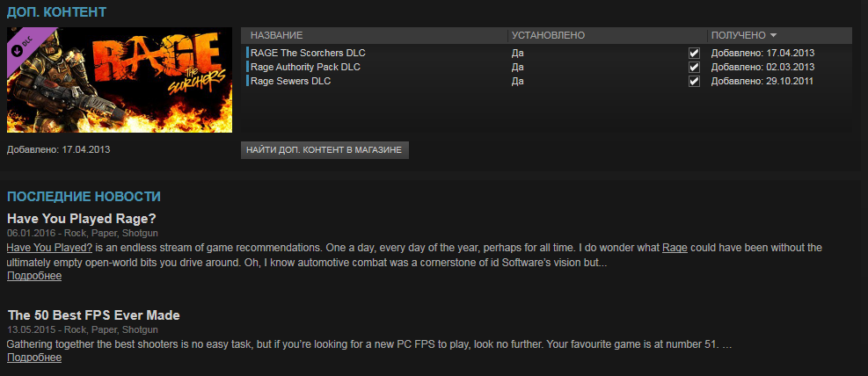Toggle the Rage Authority Pack DLC checkbox
This screenshot has height=376, width=868.
(694, 67)
